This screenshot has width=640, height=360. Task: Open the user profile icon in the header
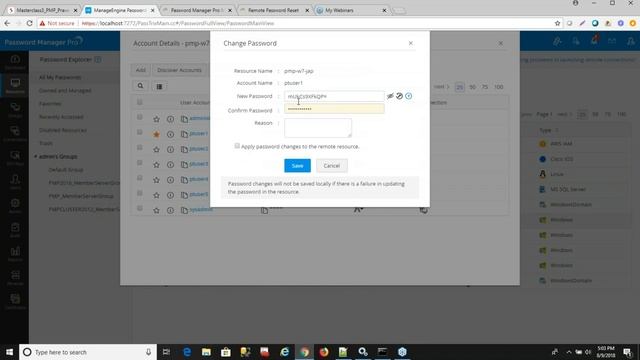pyautogui.click(x=631, y=41)
